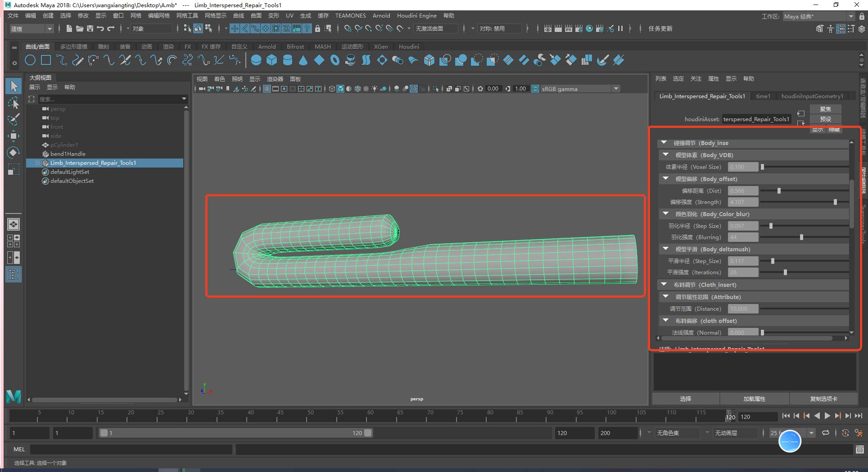The width and height of the screenshot is (868, 472).
Task: Collapse the 模型偏移 (Body_offset) section
Action: 665,179
